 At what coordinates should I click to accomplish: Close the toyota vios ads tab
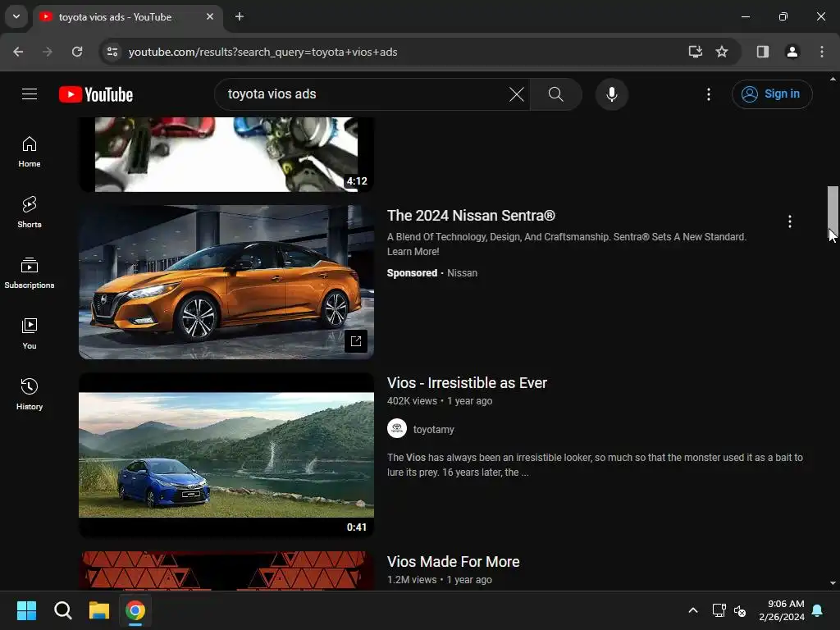(x=210, y=16)
